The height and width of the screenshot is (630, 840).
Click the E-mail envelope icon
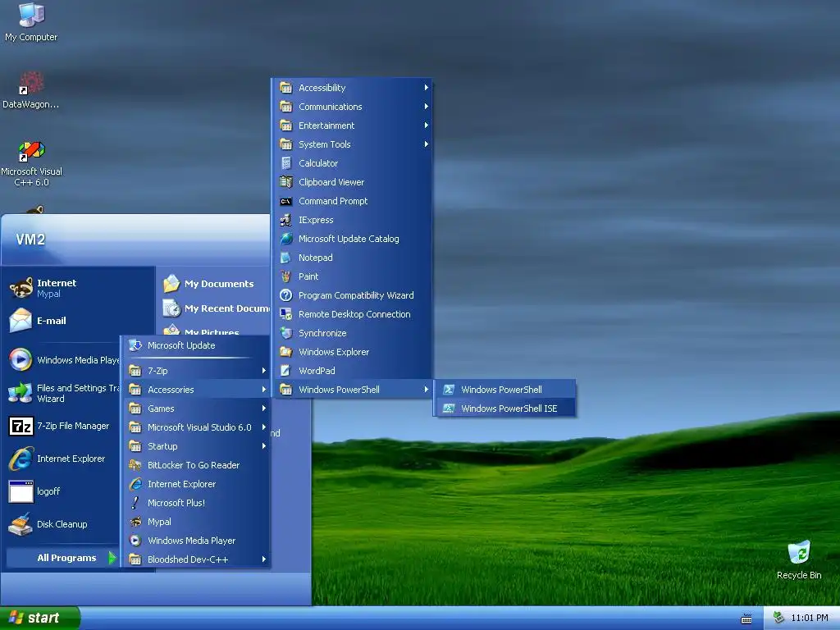[x=21, y=321]
